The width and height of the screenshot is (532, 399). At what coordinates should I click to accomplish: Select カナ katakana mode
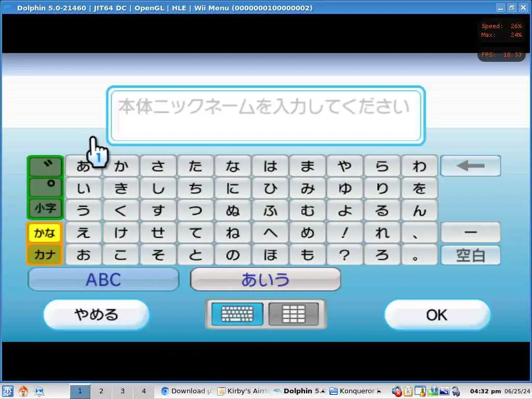point(45,254)
